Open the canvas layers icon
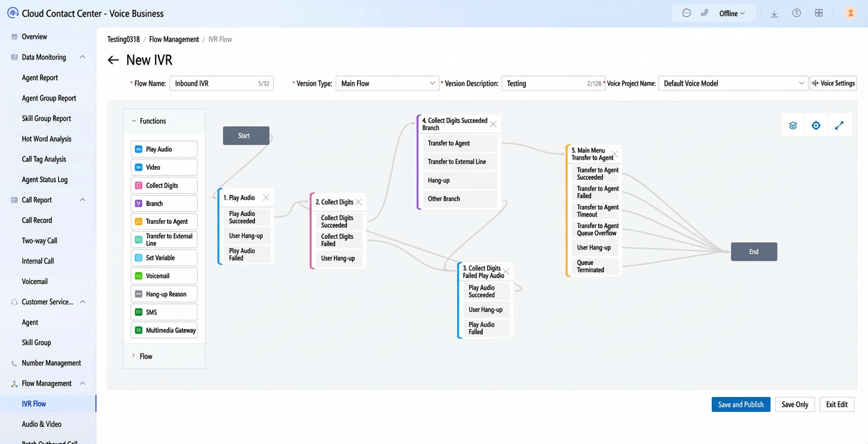Image resolution: width=868 pixels, height=444 pixels. coord(793,125)
